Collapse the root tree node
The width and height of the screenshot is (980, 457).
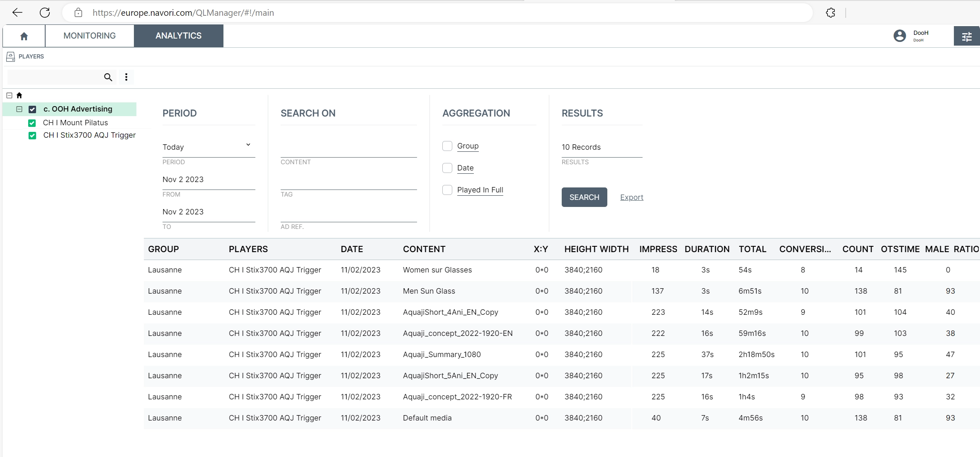coord(9,95)
